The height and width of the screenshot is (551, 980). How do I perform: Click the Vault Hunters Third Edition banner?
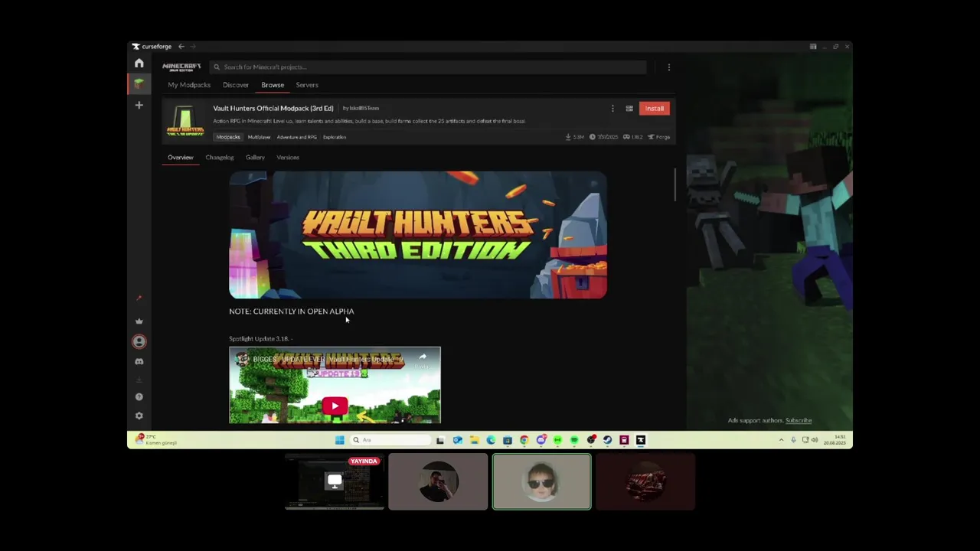(418, 235)
